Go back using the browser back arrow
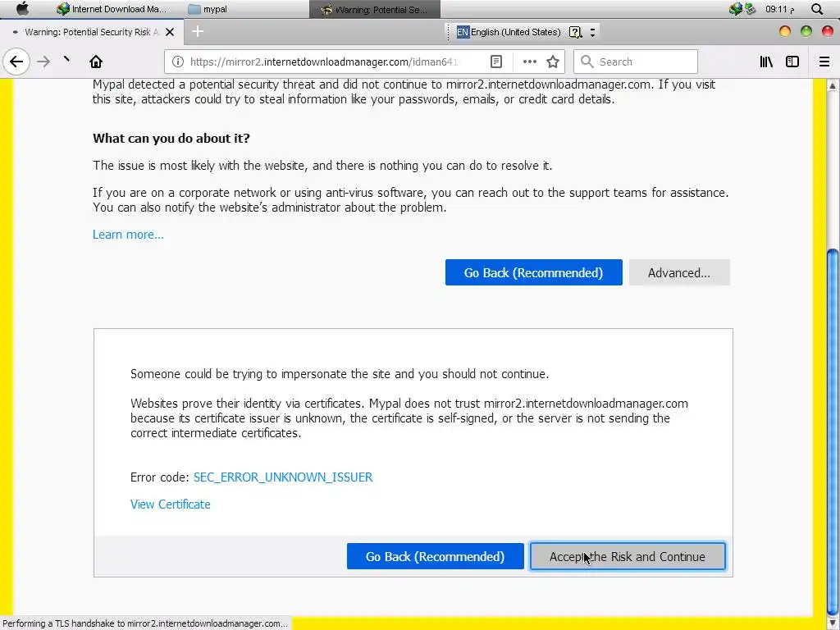The image size is (840, 630). tap(16, 62)
